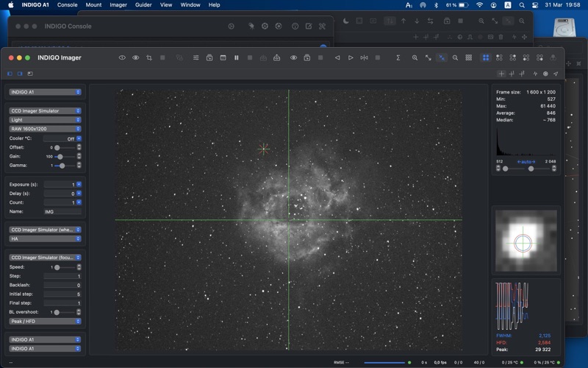Adjust the Gain slider
Image resolution: width=588 pixels, height=368 pixels.
[x=60, y=157]
